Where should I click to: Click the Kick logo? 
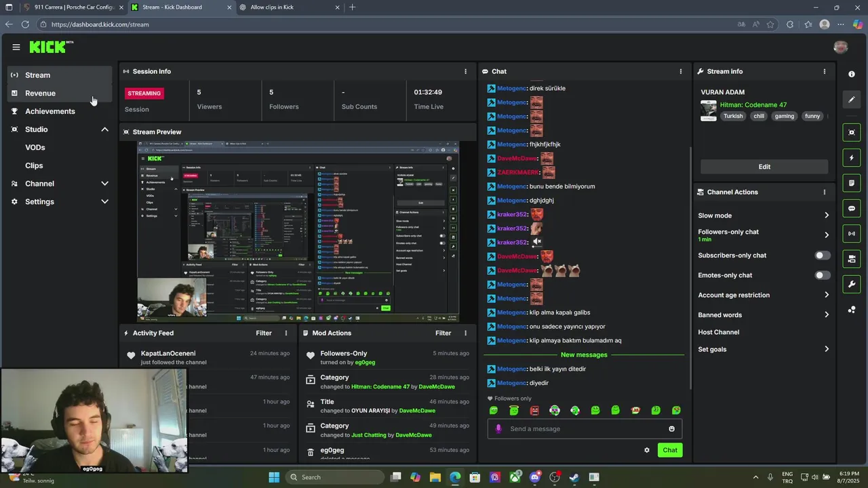(x=51, y=47)
